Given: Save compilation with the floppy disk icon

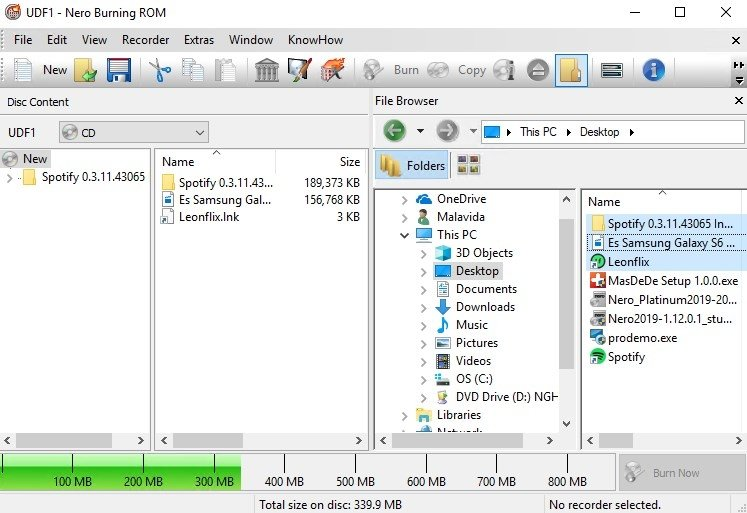Looking at the screenshot, I should point(119,70).
